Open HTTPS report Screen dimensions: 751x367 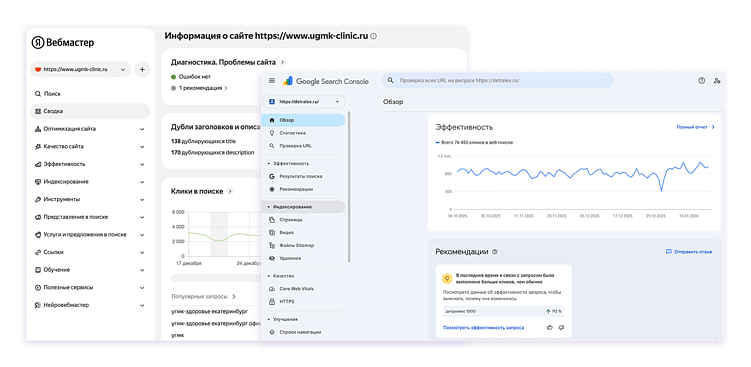coord(303,302)
